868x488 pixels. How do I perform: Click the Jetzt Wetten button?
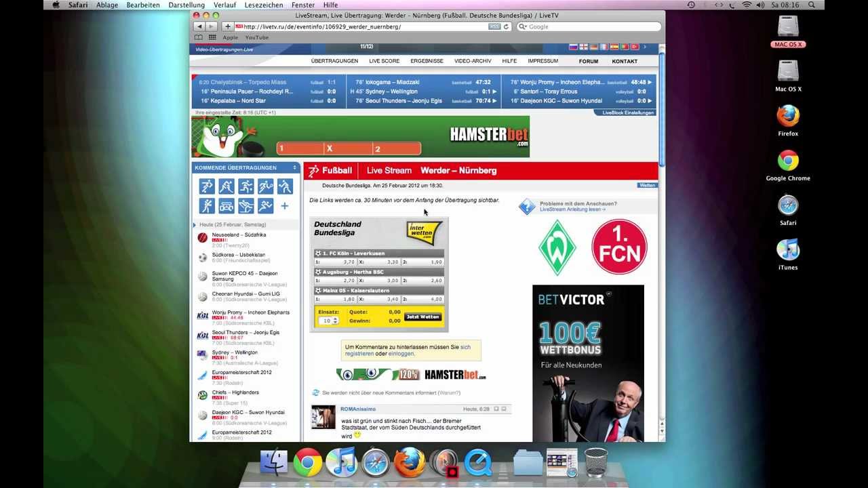point(422,317)
